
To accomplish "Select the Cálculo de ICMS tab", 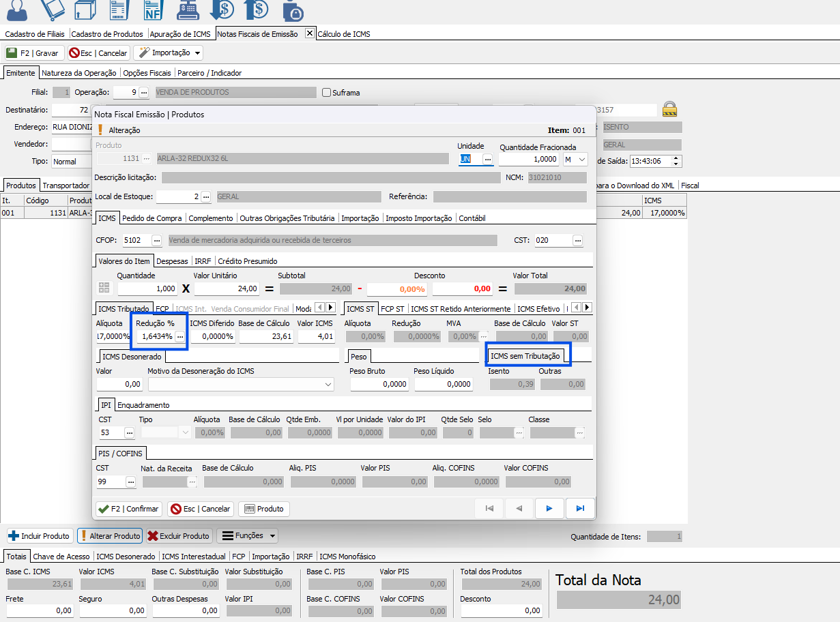I will [x=344, y=33].
